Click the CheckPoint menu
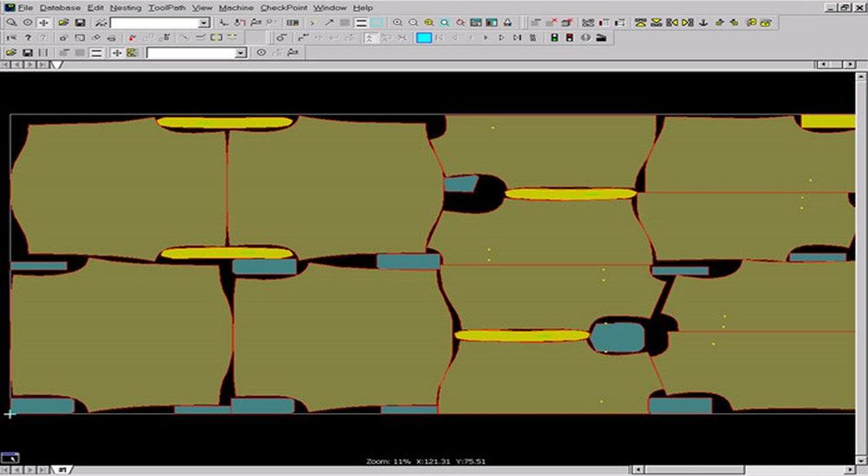 point(284,7)
